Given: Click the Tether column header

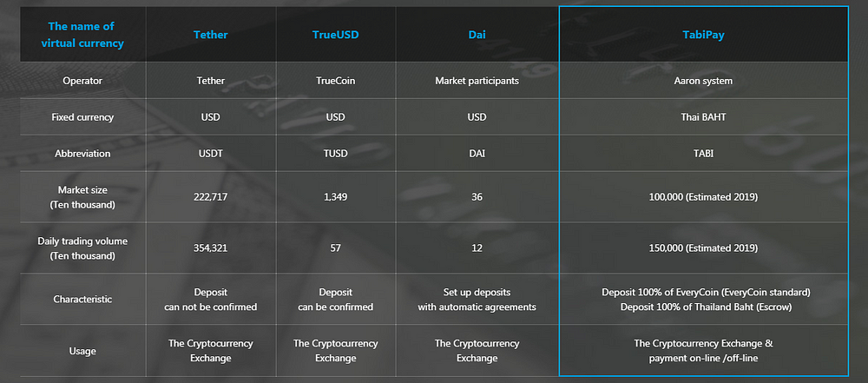Looking at the screenshot, I should [x=210, y=35].
